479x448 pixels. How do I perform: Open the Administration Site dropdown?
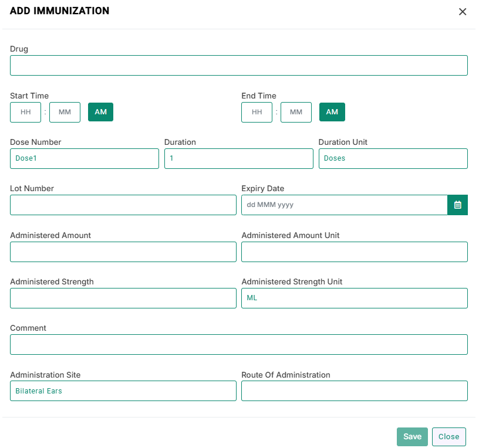pos(123,391)
